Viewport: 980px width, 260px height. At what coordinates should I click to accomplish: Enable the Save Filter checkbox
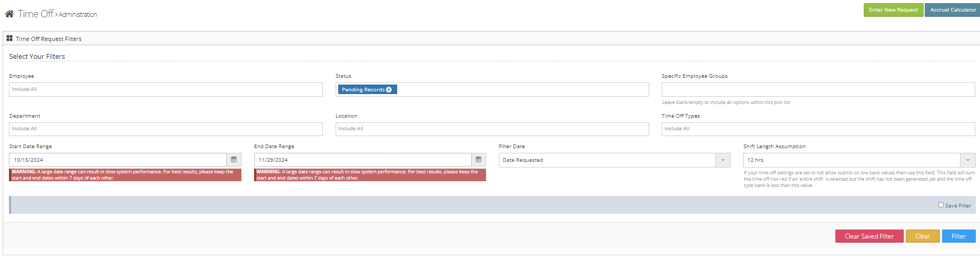coord(941,205)
